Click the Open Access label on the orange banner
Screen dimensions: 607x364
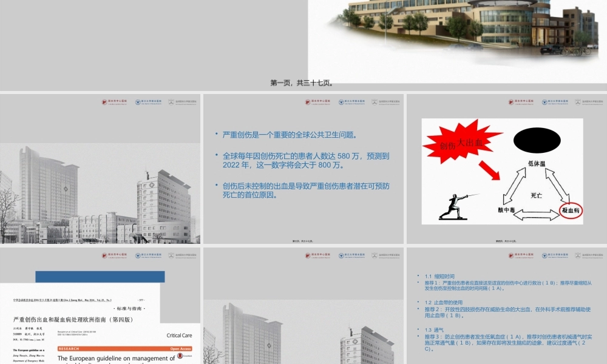coord(181,349)
